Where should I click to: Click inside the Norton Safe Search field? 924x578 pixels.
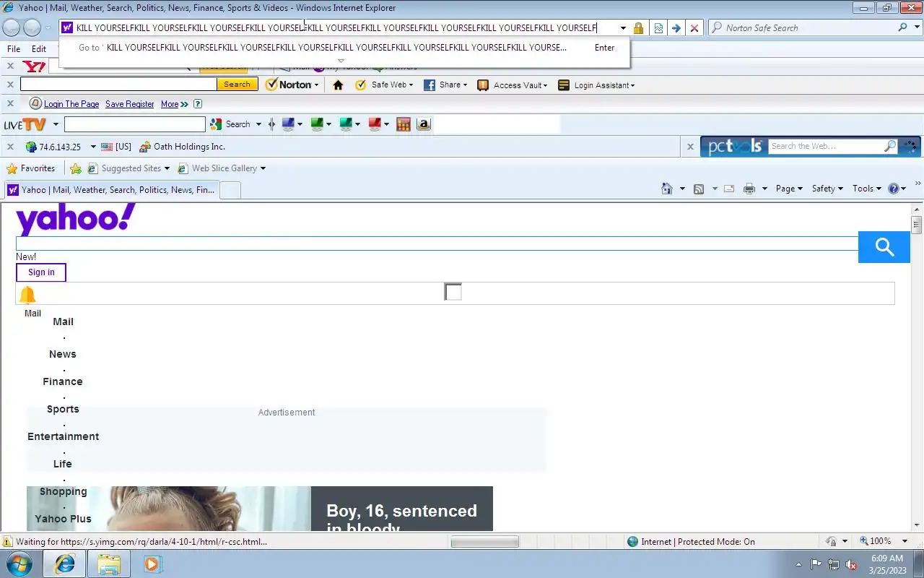[x=808, y=27]
